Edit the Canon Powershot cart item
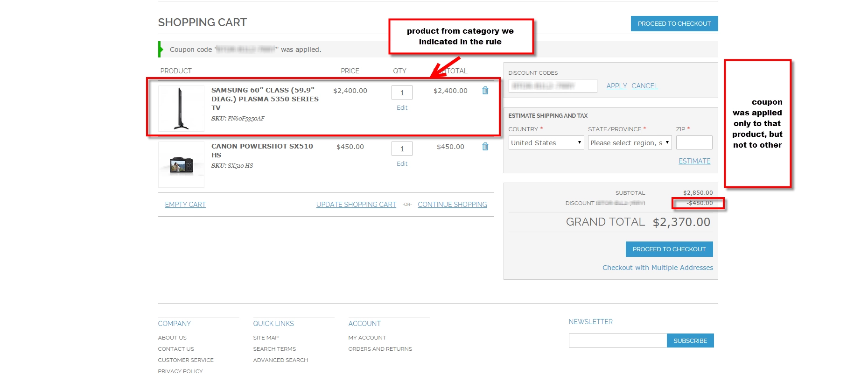The image size is (868, 376). tap(402, 164)
